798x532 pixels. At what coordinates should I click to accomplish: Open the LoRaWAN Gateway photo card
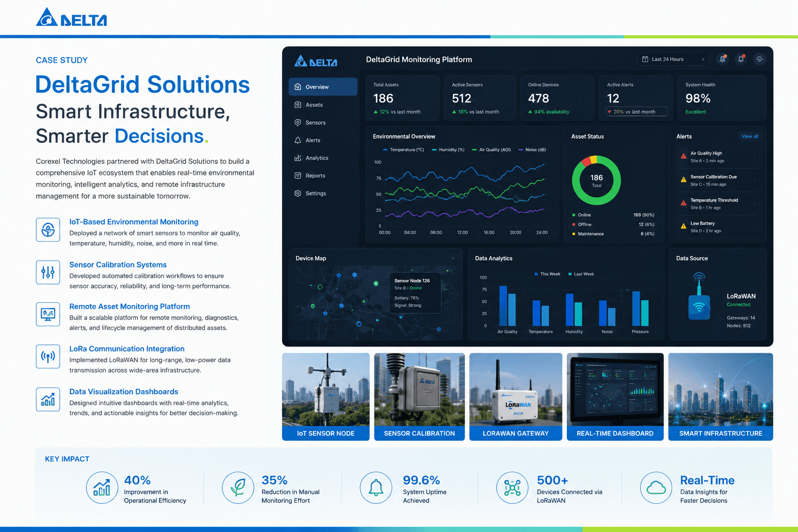tap(516, 397)
